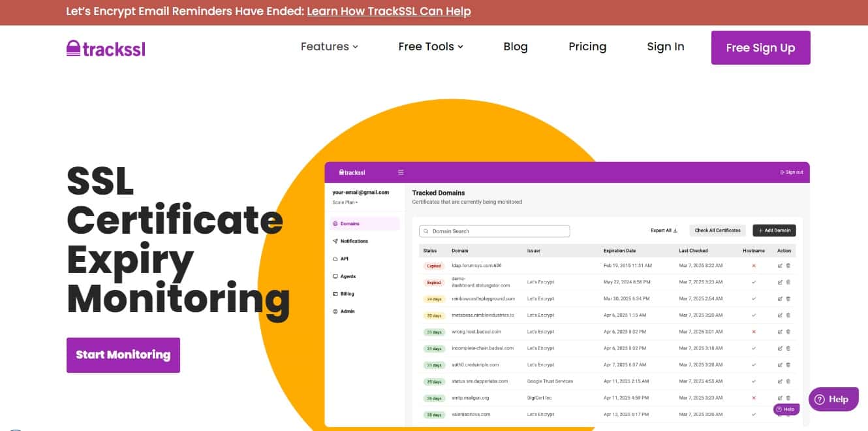Click the Add Domain button
Image resolution: width=868 pixels, height=431 pixels.
(774, 231)
